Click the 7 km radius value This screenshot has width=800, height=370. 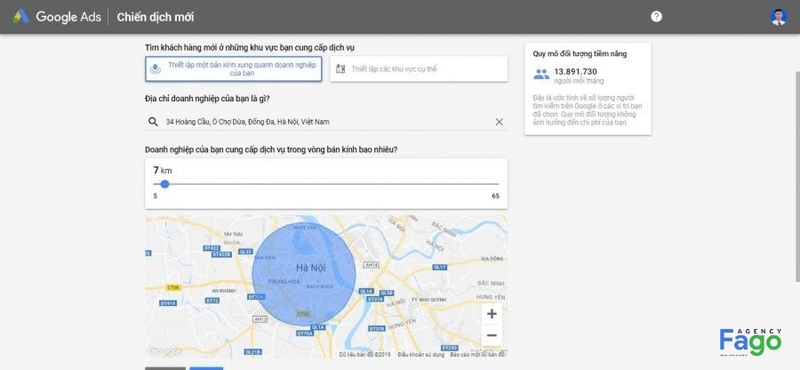tap(162, 170)
